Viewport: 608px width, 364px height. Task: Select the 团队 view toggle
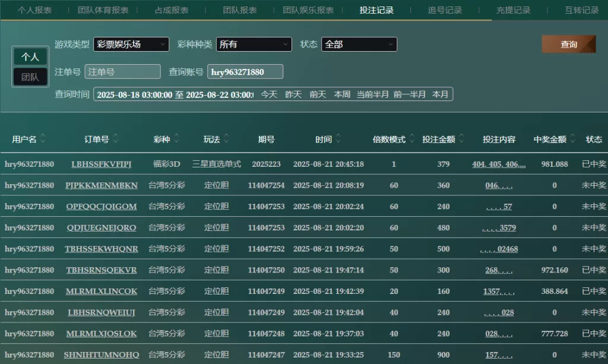click(30, 77)
